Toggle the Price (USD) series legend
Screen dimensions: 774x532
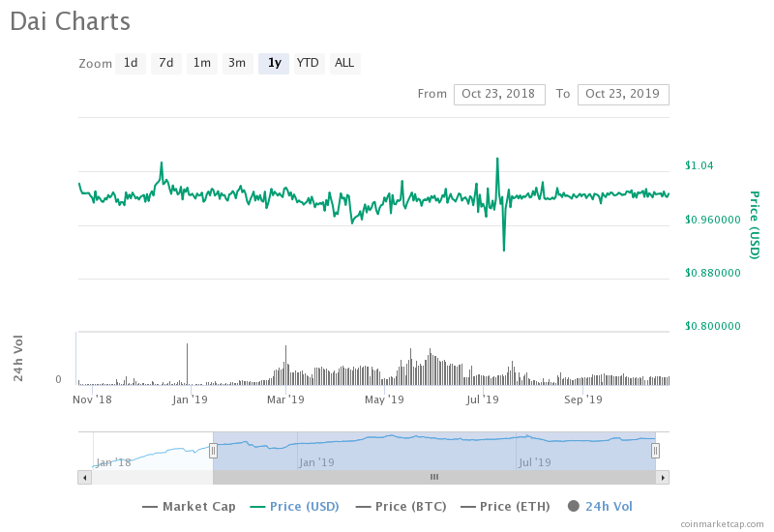click(x=295, y=506)
